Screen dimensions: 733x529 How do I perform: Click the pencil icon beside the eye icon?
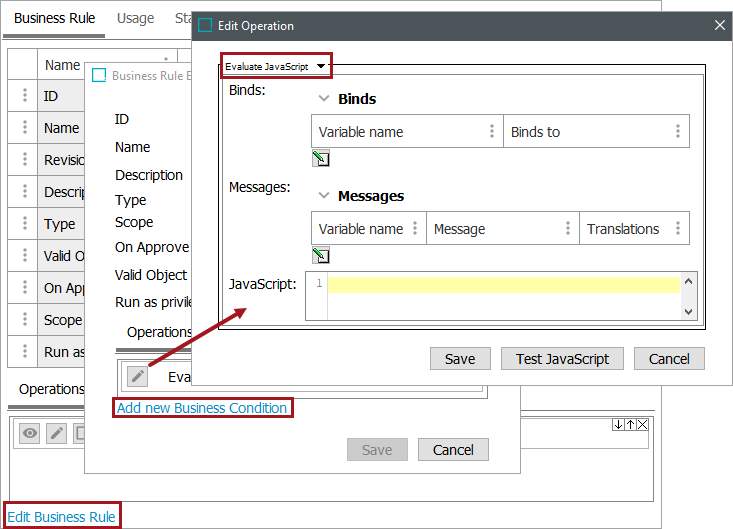[x=57, y=433]
